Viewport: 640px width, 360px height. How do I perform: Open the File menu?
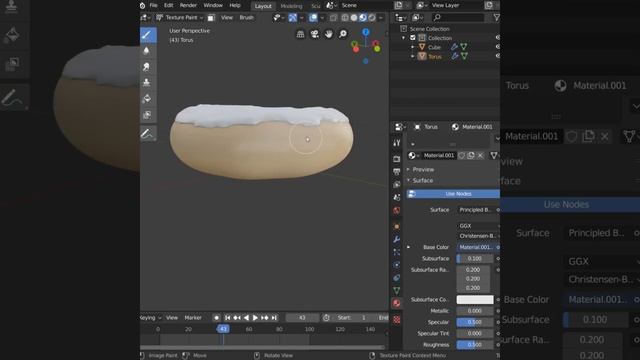pyautogui.click(x=153, y=5)
